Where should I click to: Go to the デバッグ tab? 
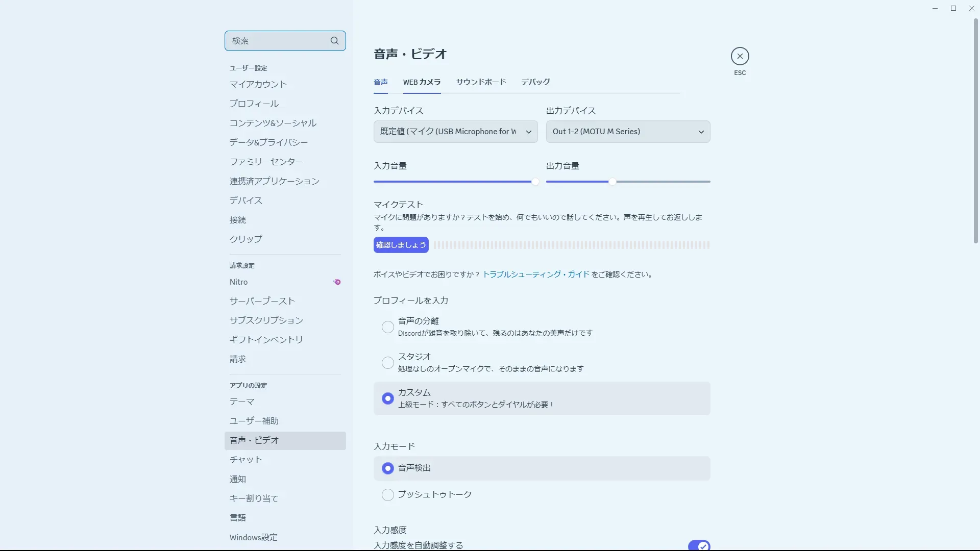[x=535, y=82]
